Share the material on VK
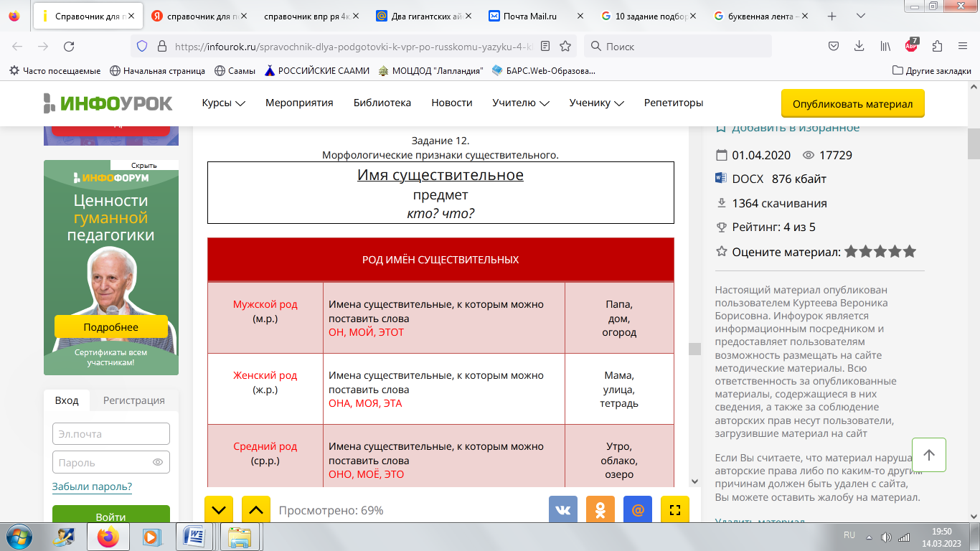 pos(563,510)
